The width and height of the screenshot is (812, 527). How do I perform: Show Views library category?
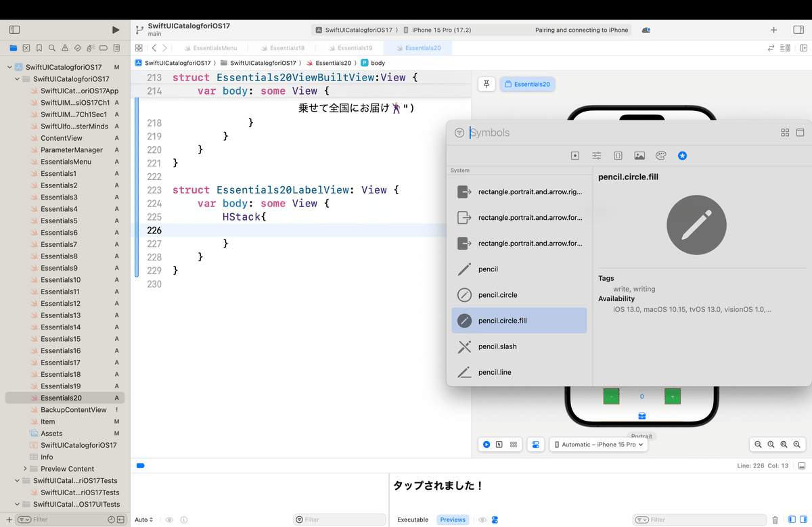(575, 156)
